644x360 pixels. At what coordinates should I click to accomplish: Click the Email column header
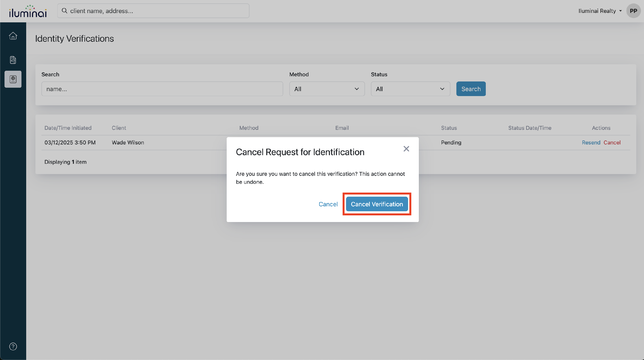342,128
